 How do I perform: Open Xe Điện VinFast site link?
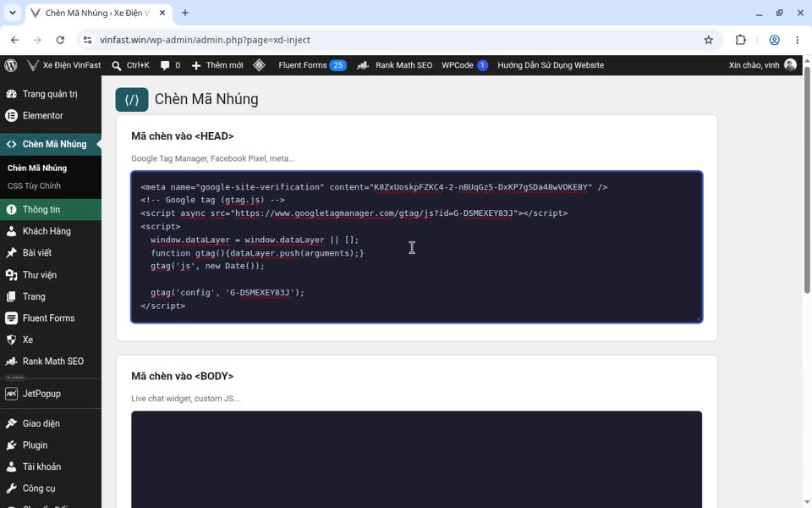click(x=64, y=65)
